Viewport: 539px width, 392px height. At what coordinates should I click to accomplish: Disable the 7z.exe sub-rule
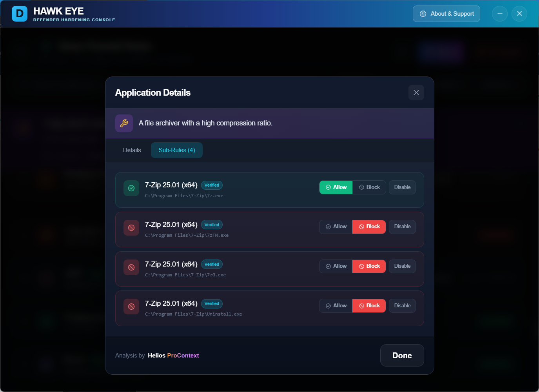[402, 187]
